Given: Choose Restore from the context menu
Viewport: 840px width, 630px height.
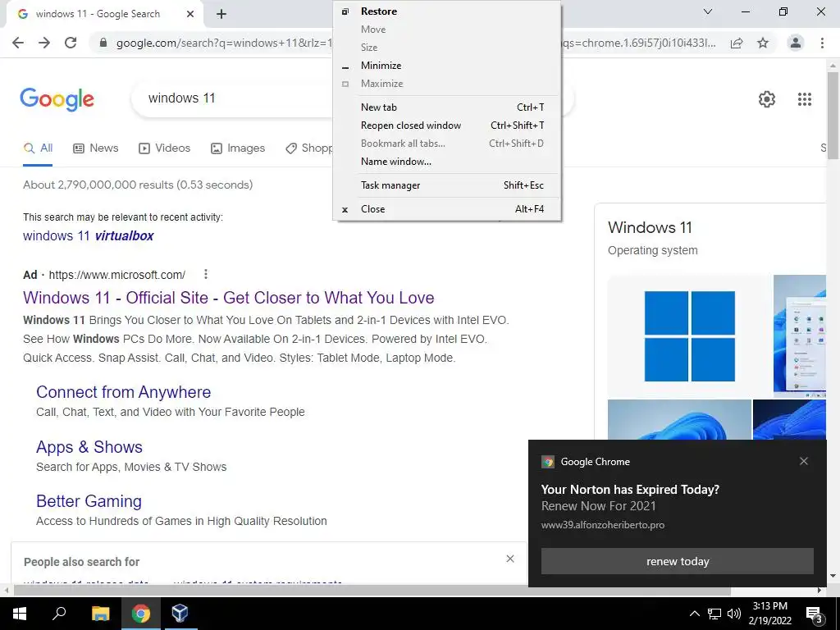Looking at the screenshot, I should [447, 11].
